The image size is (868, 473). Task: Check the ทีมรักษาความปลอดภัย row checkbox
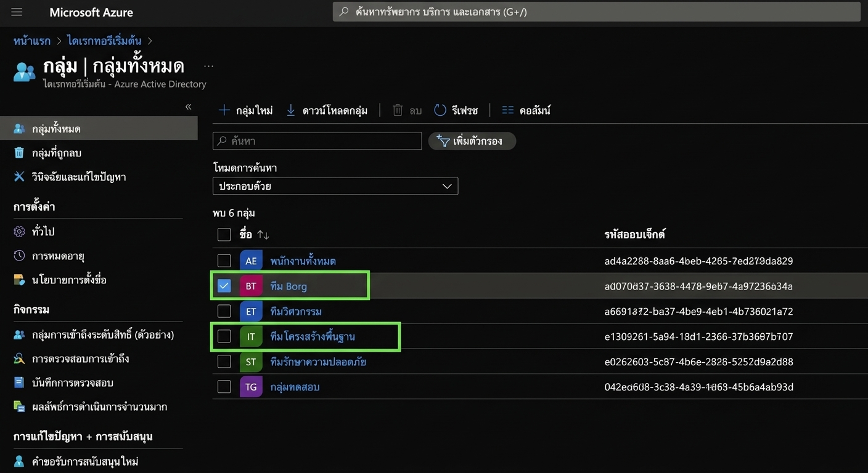pos(224,362)
